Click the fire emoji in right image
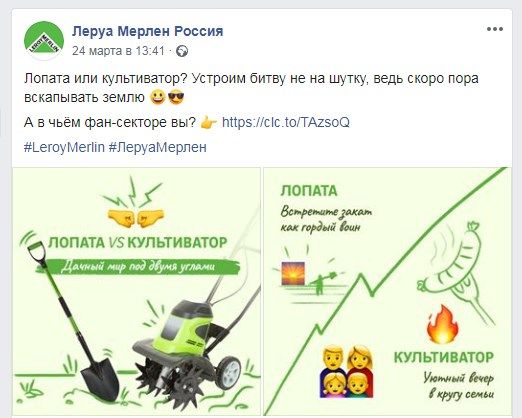This screenshot has width=522, height=418. click(443, 324)
